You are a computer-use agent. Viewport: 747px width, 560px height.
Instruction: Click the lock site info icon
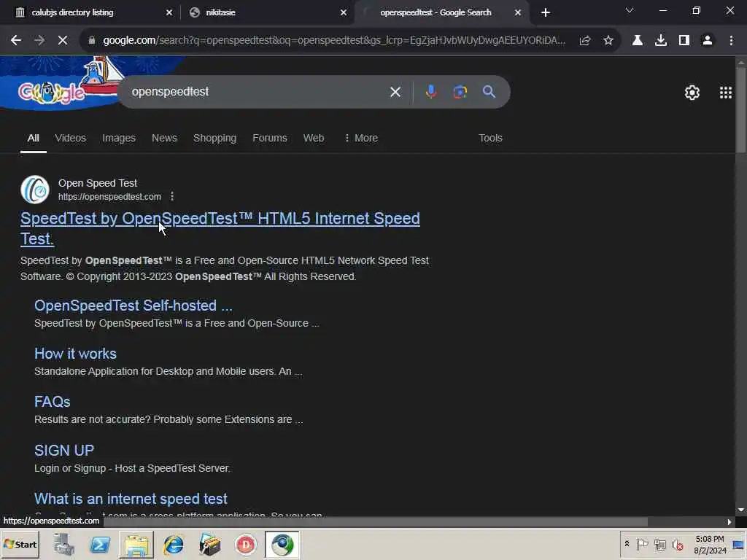point(92,41)
